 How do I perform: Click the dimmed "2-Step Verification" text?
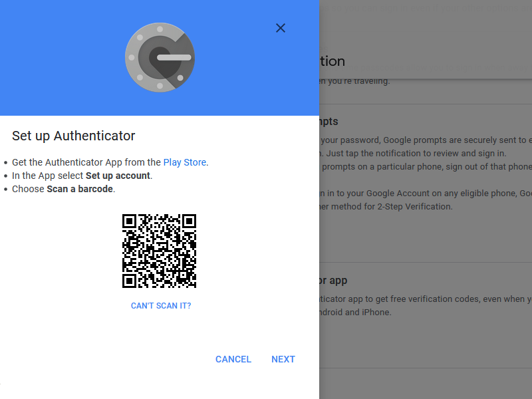click(410, 207)
